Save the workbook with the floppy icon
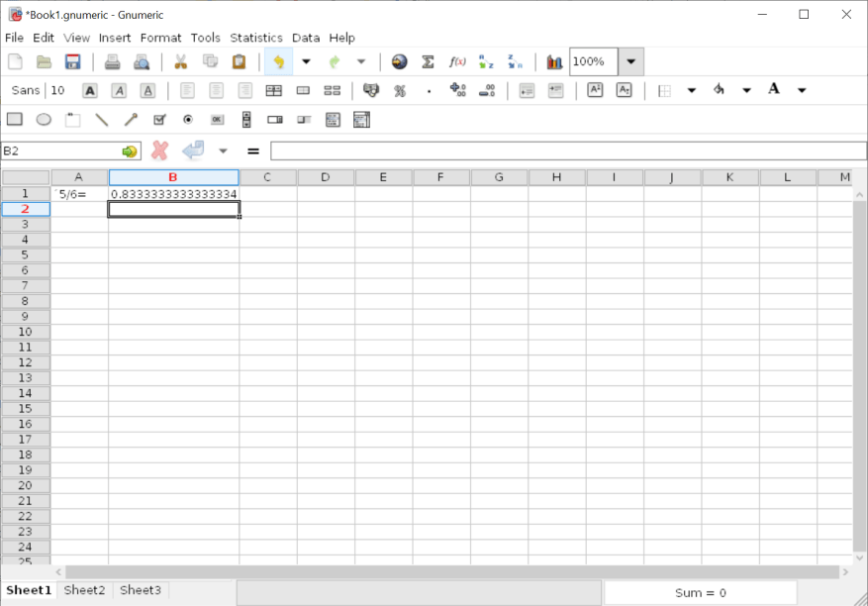Image resolution: width=868 pixels, height=606 pixels. click(72, 61)
